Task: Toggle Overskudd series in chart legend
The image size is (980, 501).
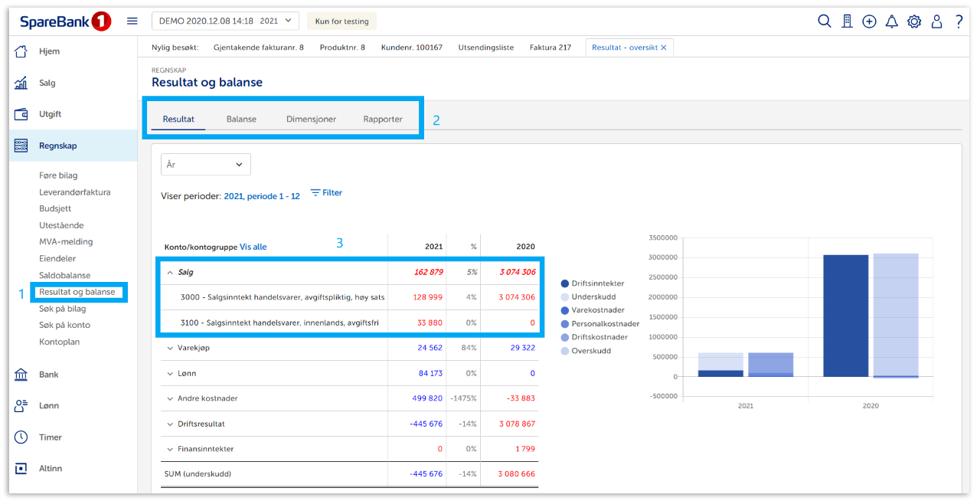Action: (x=593, y=351)
